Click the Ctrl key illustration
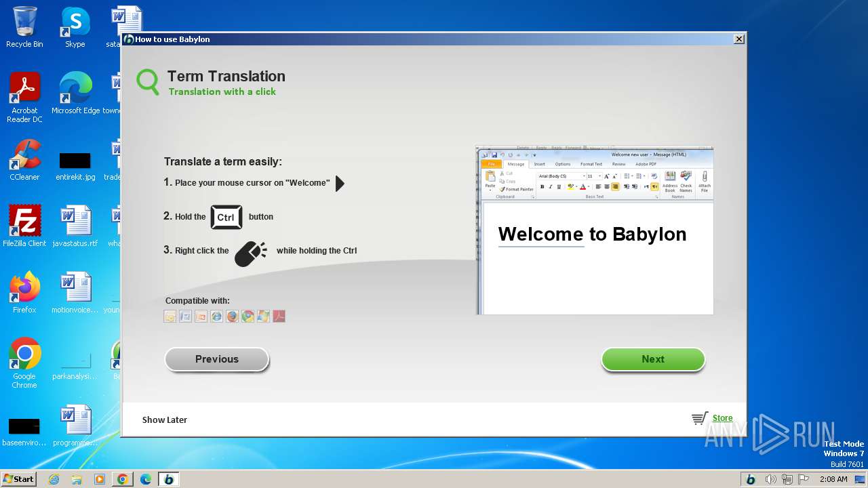The width and height of the screenshot is (868, 488). [226, 217]
